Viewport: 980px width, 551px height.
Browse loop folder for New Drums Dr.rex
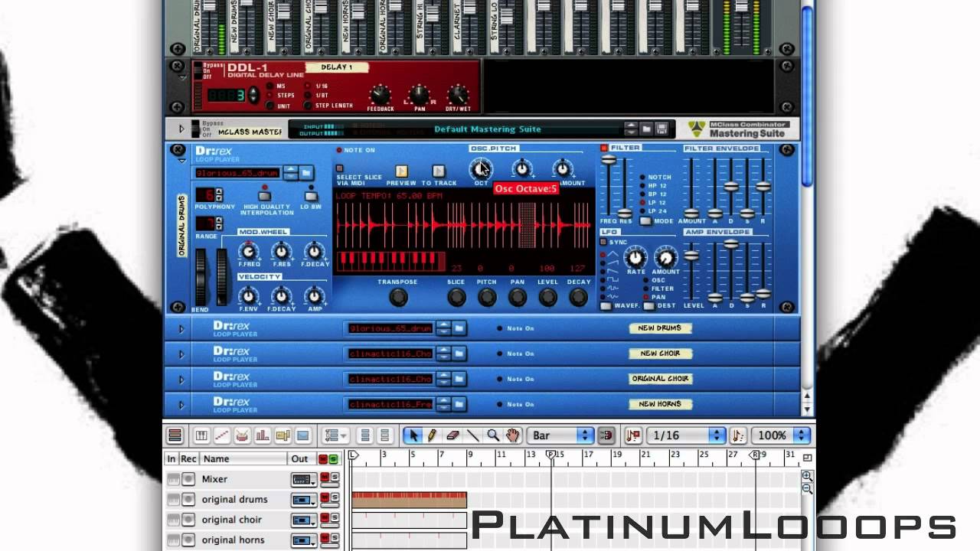tap(459, 328)
